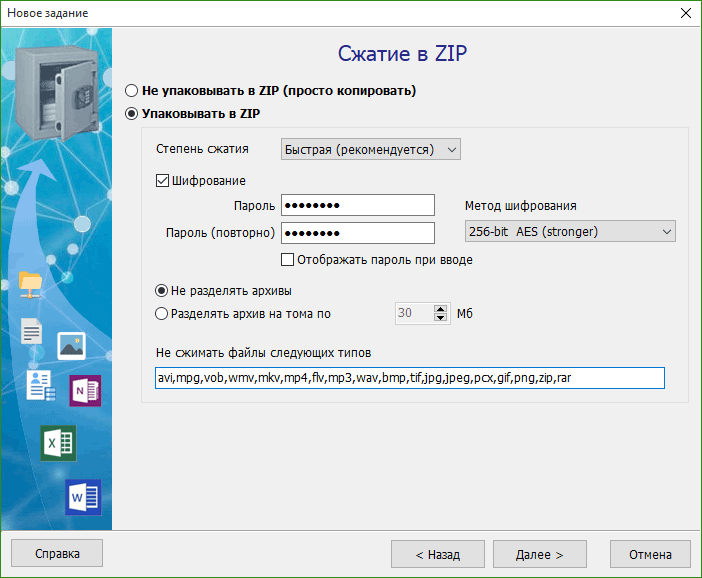Open the 'Степень сжатия' dropdown
This screenshot has height=578, width=702.
[371, 149]
